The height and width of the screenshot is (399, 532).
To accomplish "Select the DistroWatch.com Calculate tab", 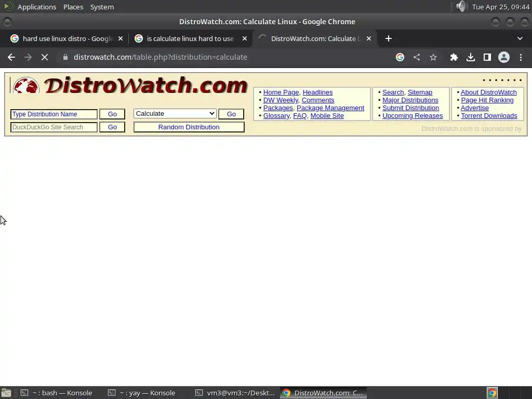I will (x=314, y=38).
